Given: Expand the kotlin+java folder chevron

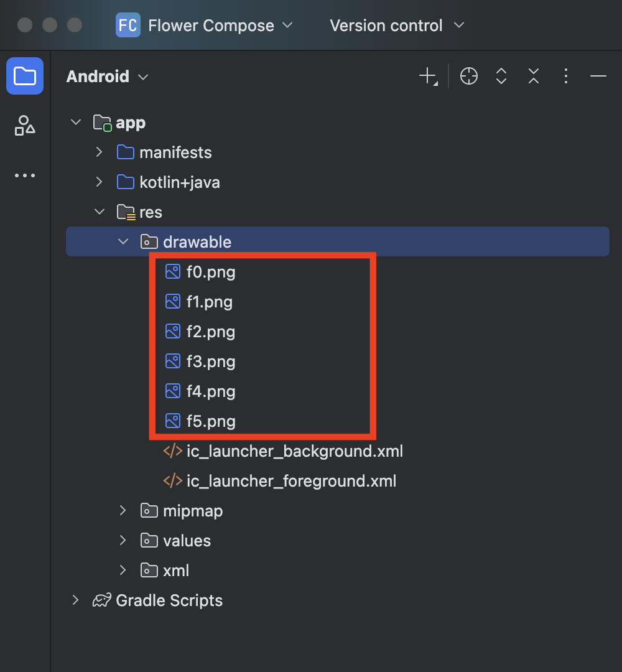Looking at the screenshot, I should (100, 182).
